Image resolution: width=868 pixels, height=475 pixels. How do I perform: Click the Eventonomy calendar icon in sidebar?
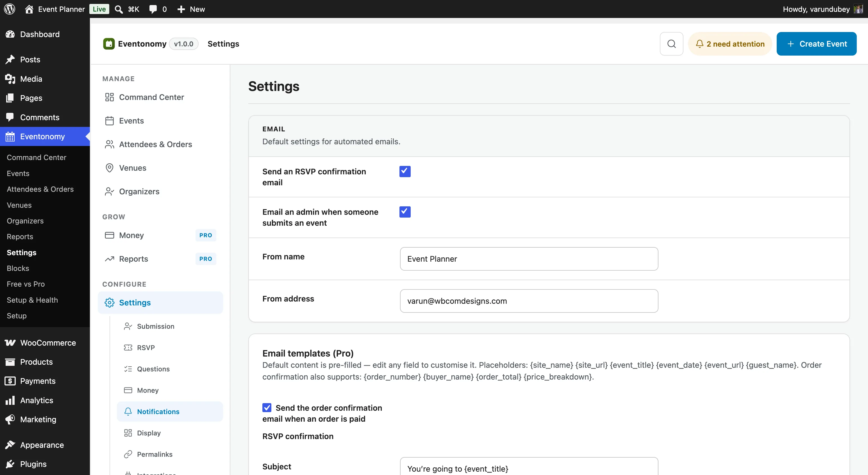[x=10, y=137]
